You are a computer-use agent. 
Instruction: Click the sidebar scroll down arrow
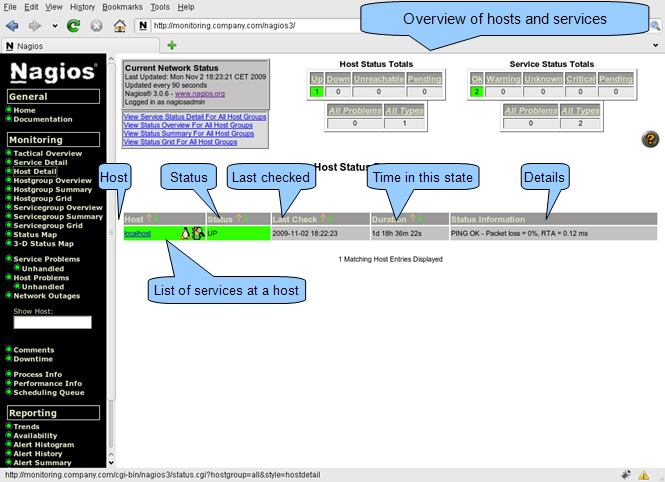pos(111,463)
